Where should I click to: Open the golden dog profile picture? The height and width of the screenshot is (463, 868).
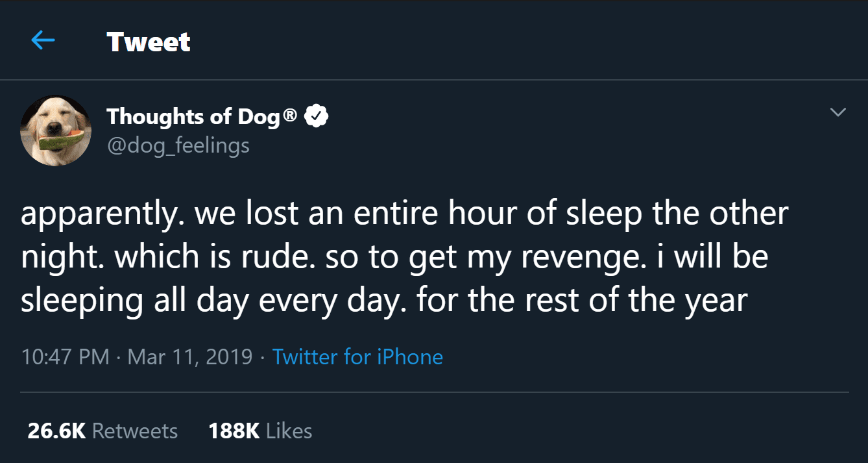pyautogui.click(x=56, y=130)
